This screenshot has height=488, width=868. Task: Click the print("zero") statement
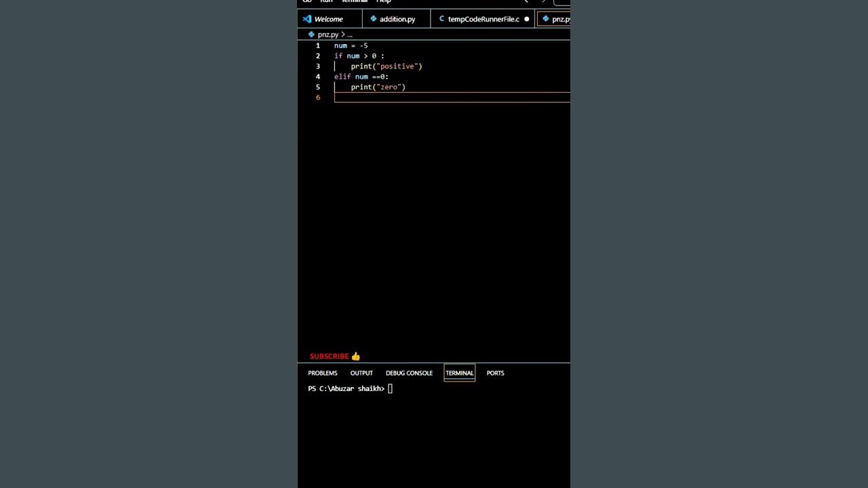point(378,87)
